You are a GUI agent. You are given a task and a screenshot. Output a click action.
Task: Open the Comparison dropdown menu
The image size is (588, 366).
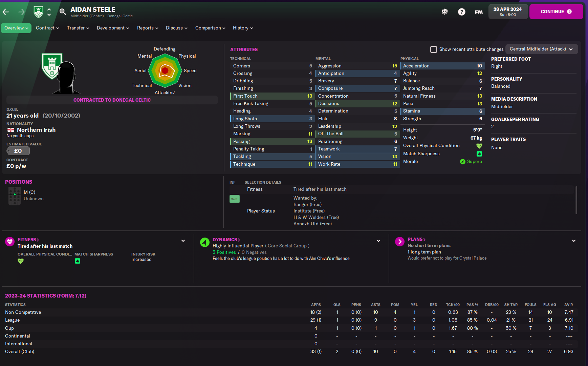[210, 28]
